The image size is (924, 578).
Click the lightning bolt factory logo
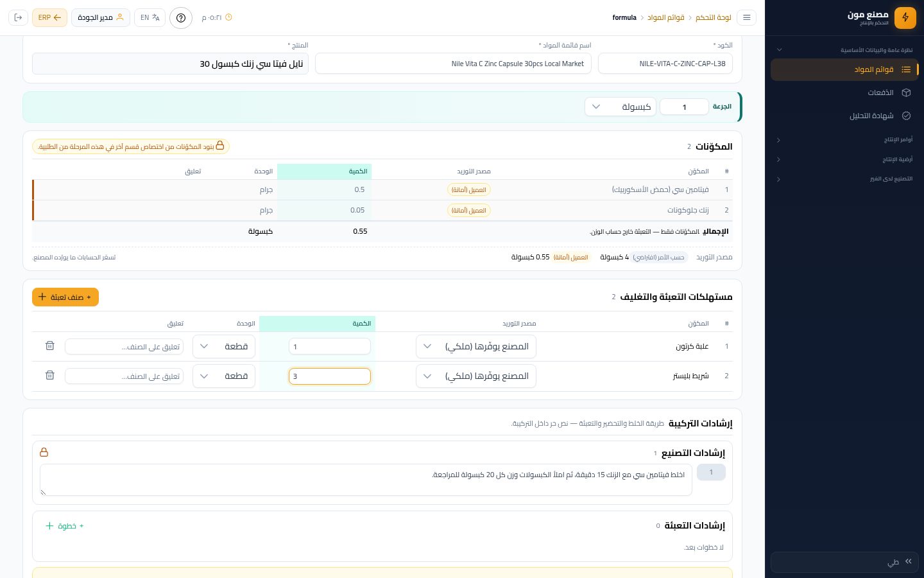(905, 17)
